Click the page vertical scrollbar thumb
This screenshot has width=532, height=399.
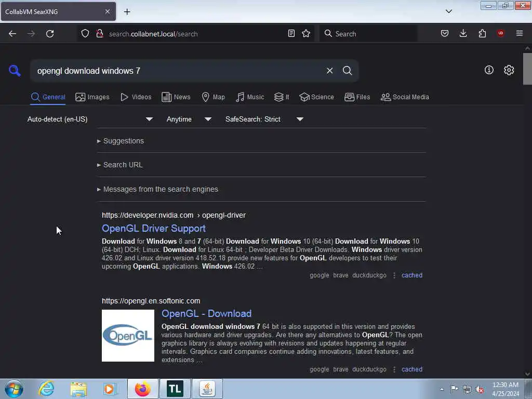pyautogui.click(x=527, y=69)
